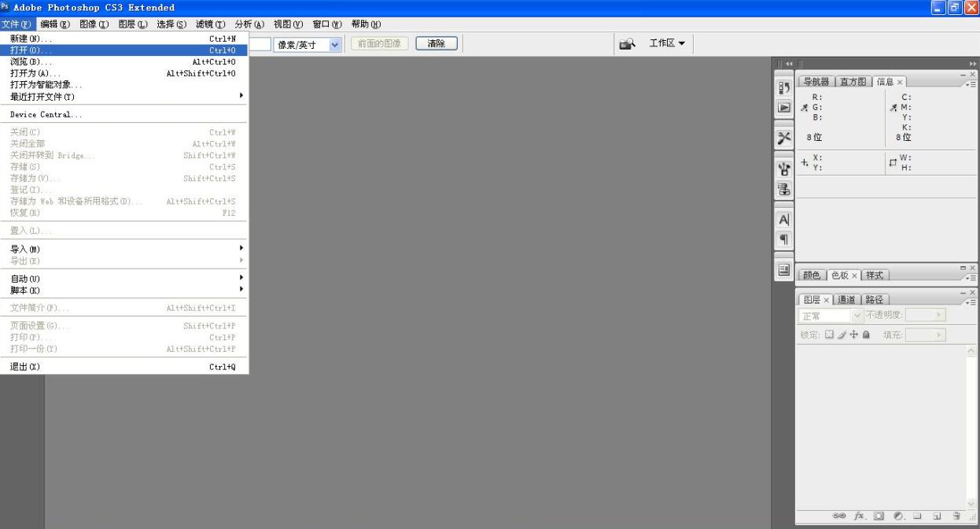Screen dimensions: 980x529
Task: Choose 浏览 from the File menu
Action: [124, 61]
